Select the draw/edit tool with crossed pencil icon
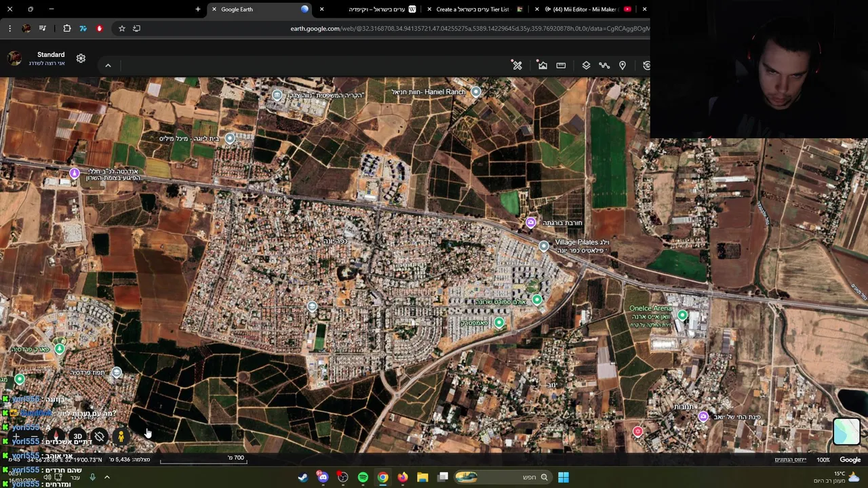Viewport: 868px width, 488px height. coord(517,65)
